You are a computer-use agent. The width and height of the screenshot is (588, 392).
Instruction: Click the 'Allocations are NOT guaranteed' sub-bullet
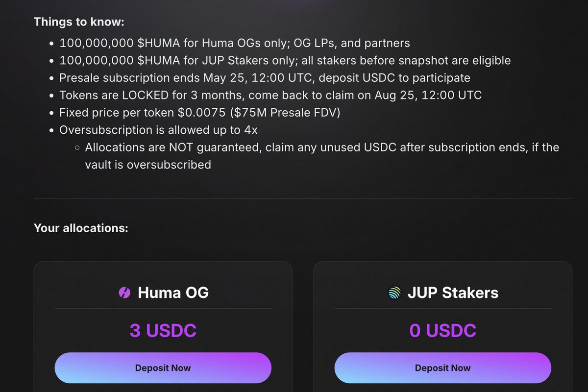322,147
